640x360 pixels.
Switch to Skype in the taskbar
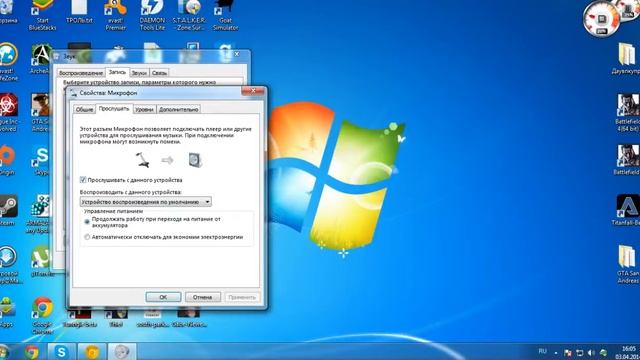tap(62, 351)
